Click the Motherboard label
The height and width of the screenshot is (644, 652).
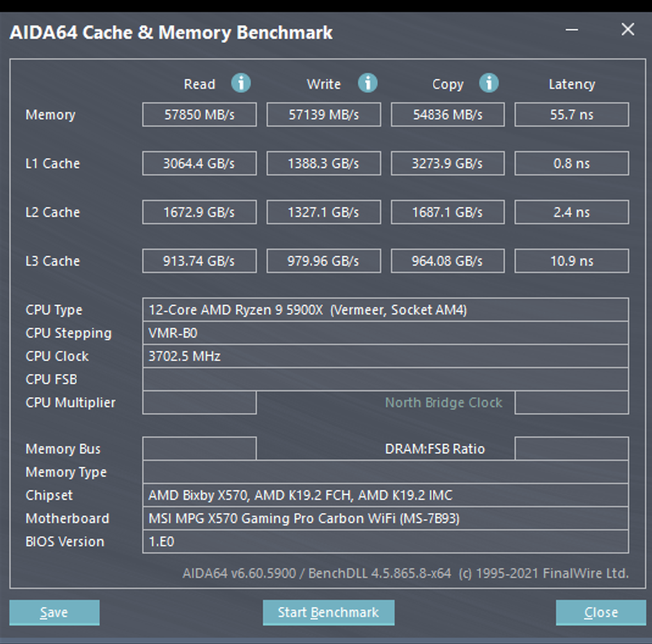click(x=68, y=519)
